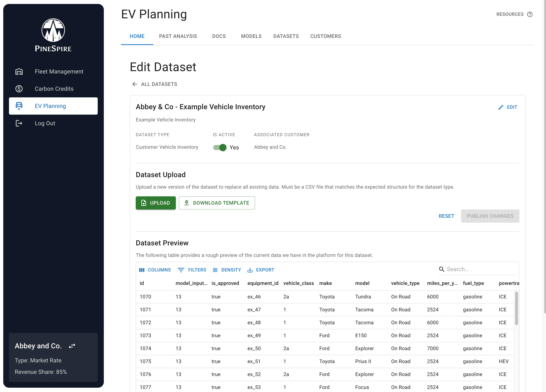The height and width of the screenshot is (392, 546).
Task: Click the green UPLOAD button
Action: pos(156,203)
